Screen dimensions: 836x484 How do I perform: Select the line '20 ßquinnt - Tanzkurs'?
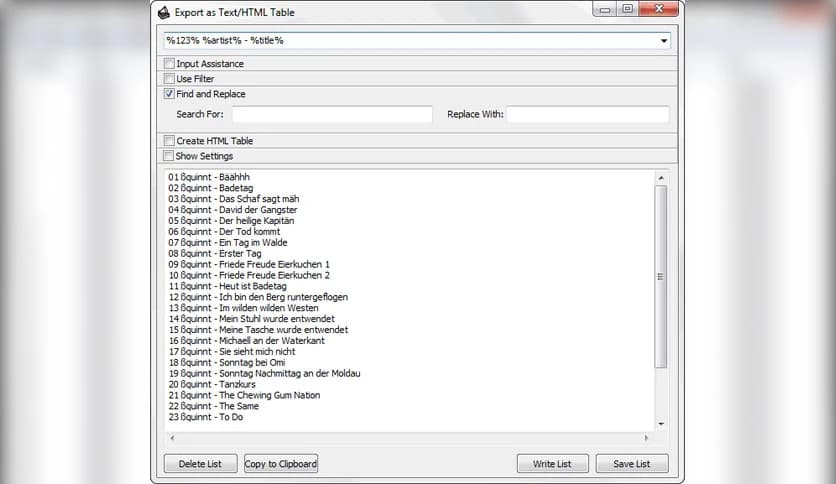212,384
